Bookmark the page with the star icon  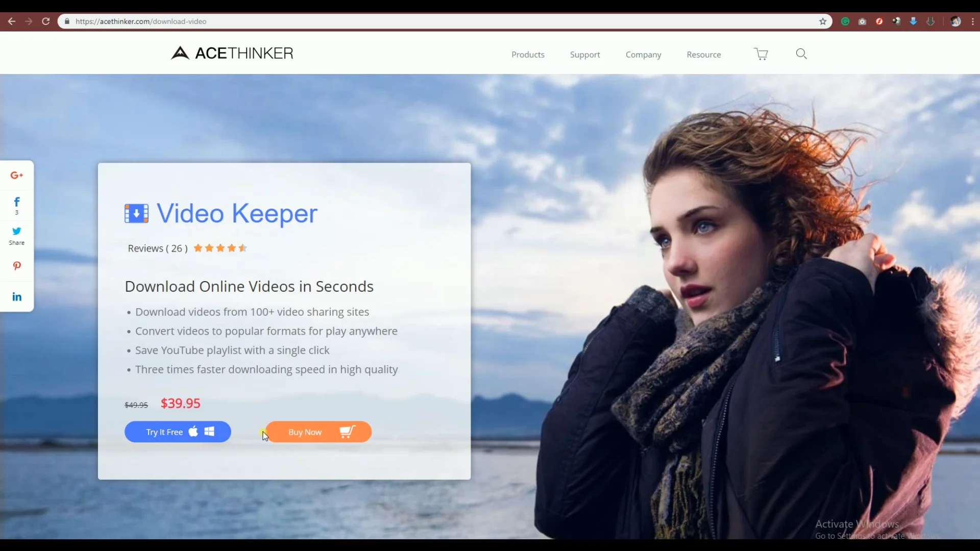(823, 21)
